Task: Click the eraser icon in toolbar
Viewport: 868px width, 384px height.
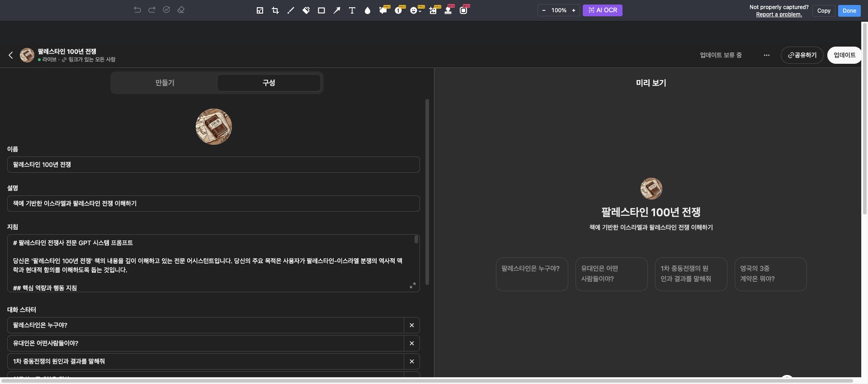Action: [x=181, y=10]
